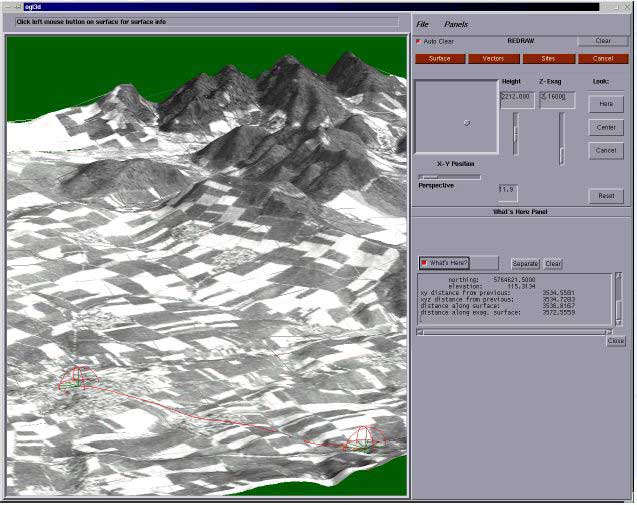Click the Perspective value field showing 11.9
637x505 pixels.
508,193
